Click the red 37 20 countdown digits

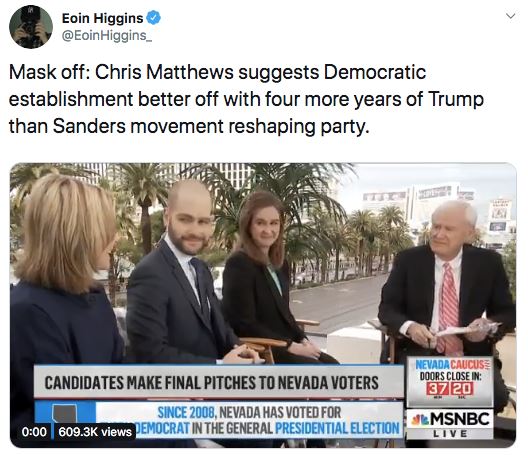(450, 389)
